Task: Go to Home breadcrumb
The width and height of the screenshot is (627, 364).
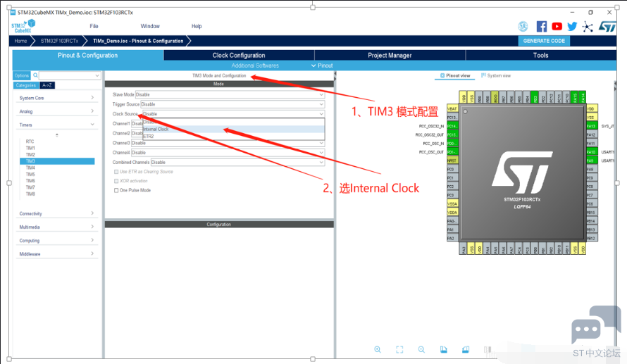Action: click(x=21, y=41)
